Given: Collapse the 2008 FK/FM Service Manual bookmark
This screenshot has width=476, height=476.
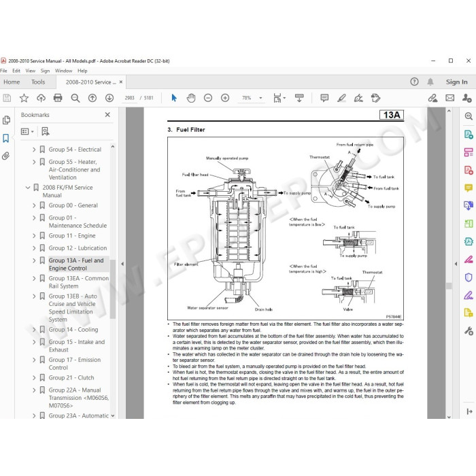Looking at the screenshot, I should coord(28,187).
